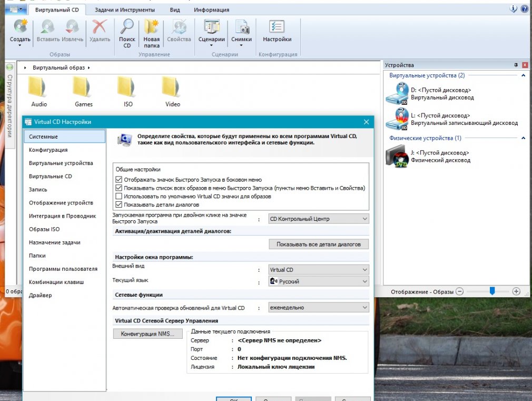532x401 pixels.
Task: Toggle 'Показывать детали диалогов' checkbox
Action: coord(119,204)
